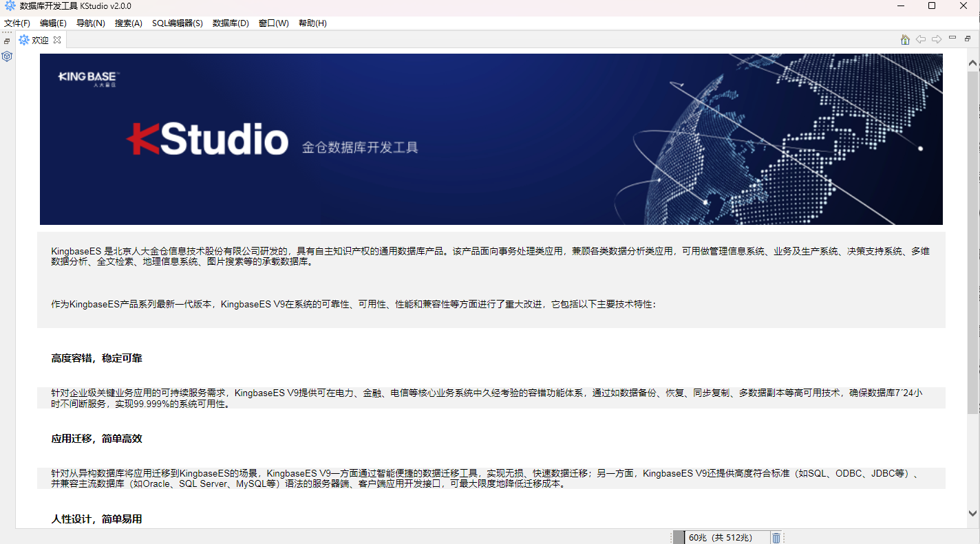Open the 导航(N) menu

coord(90,23)
